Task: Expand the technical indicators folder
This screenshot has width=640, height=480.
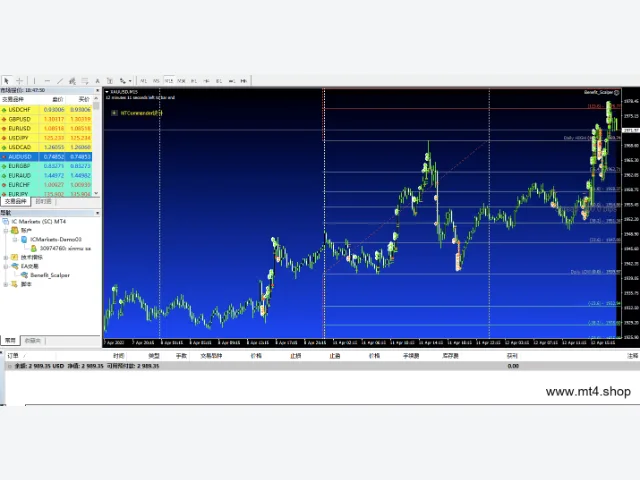Action: click(6, 257)
